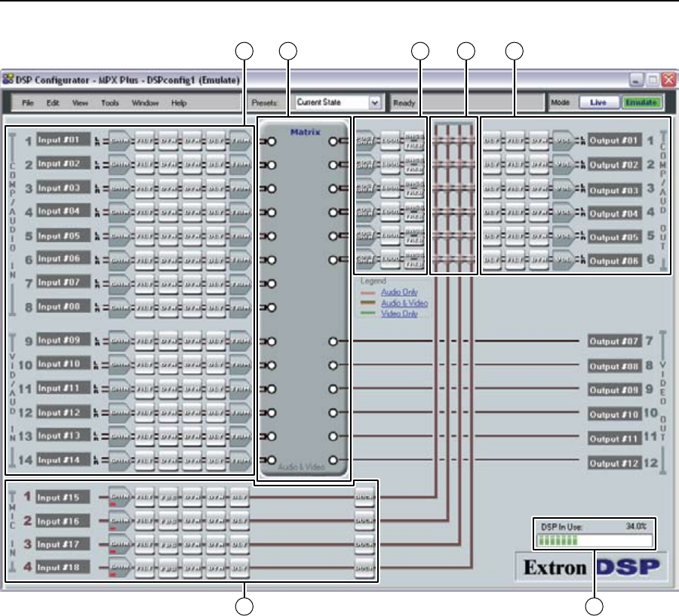679x616 pixels.
Task: Open the FILT block on Input #17
Action: 145,544
